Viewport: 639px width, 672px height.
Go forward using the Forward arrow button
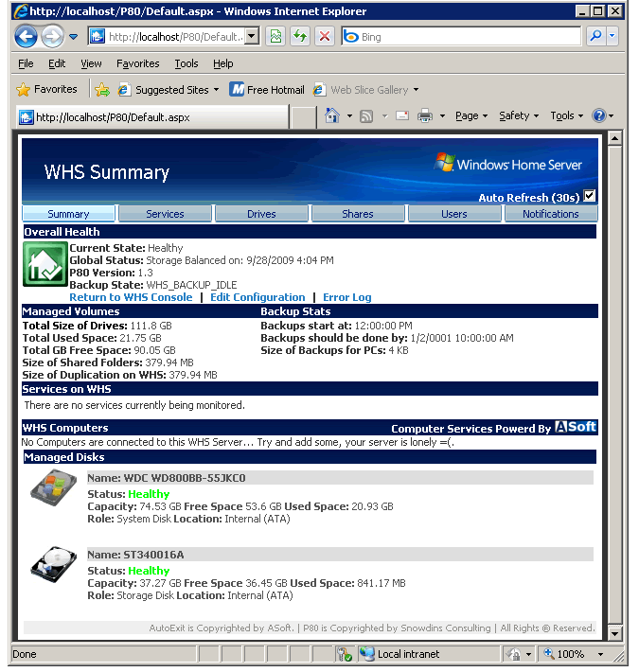click(x=52, y=36)
